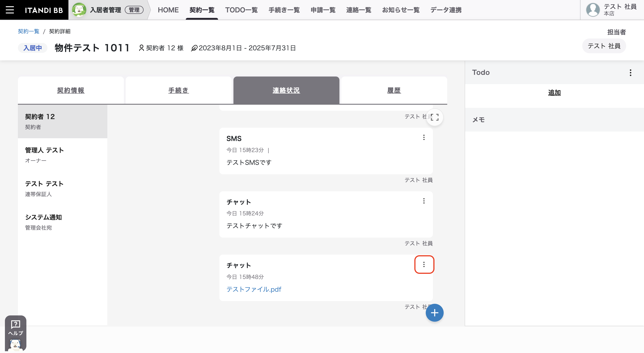The width and height of the screenshot is (644, 353).
Task: Open the hamburger menu icon
Action: [x=10, y=10]
